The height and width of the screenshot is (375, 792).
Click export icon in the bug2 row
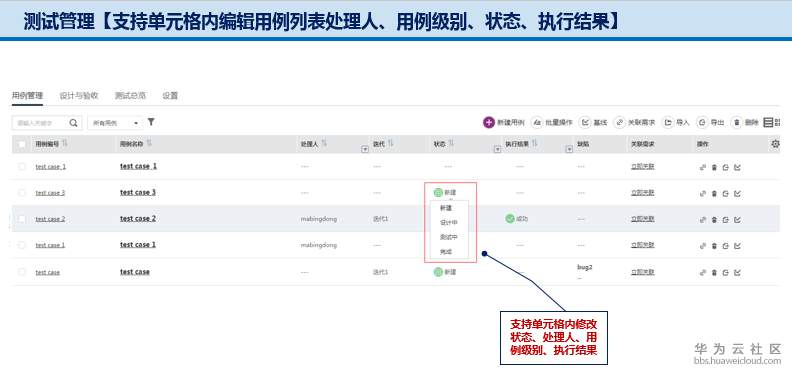(x=726, y=272)
